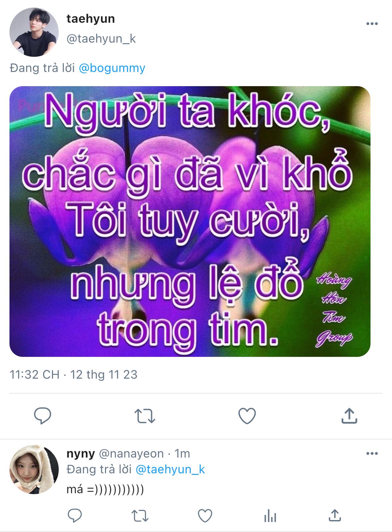View analytics for nyny's reply
392x532 pixels.
point(270,516)
